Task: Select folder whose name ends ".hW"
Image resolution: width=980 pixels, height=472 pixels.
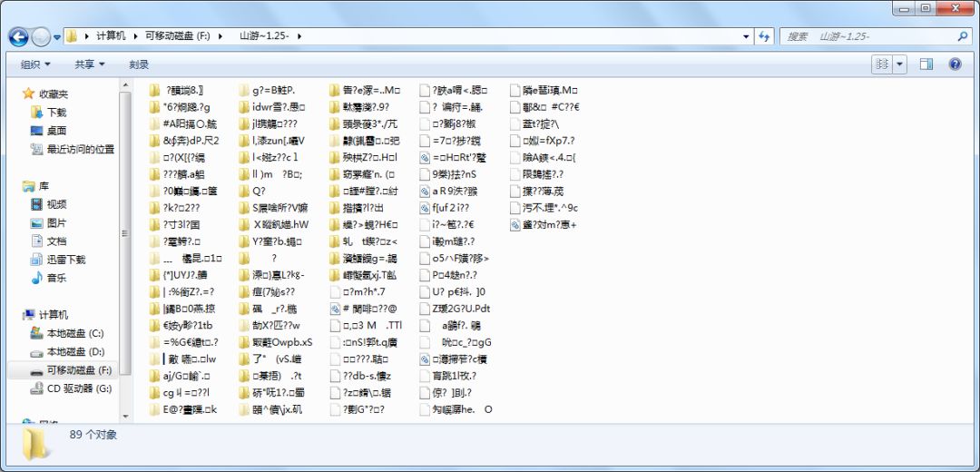Action: tap(274, 224)
